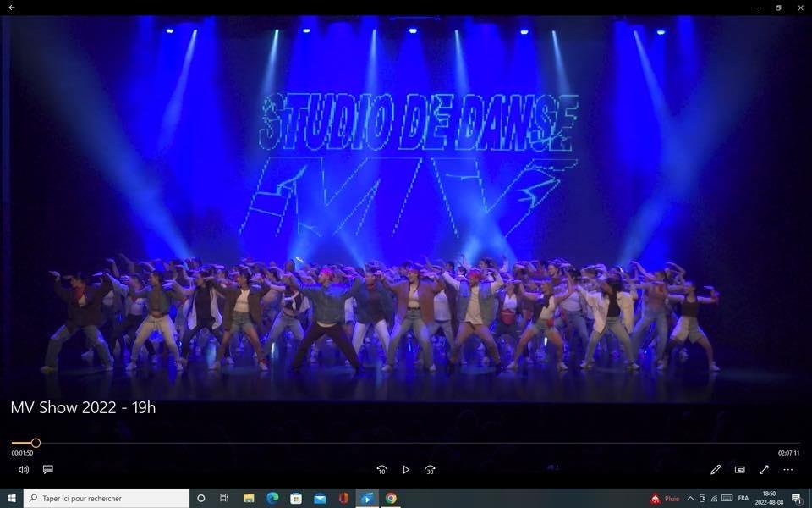Viewport: 812px width, 508px height.
Task: Switch to mini view mode
Action: (739, 470)
